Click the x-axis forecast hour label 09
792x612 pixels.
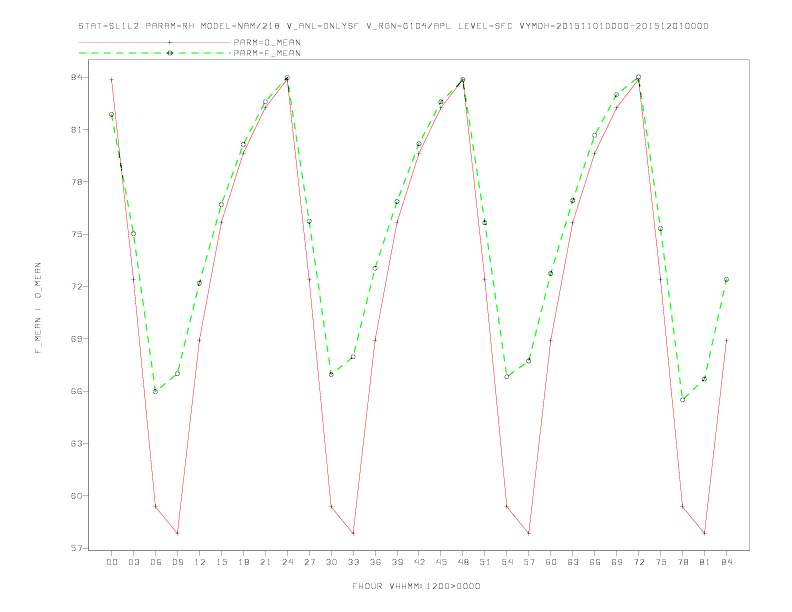pyautogui.click(x=178, y=562)
